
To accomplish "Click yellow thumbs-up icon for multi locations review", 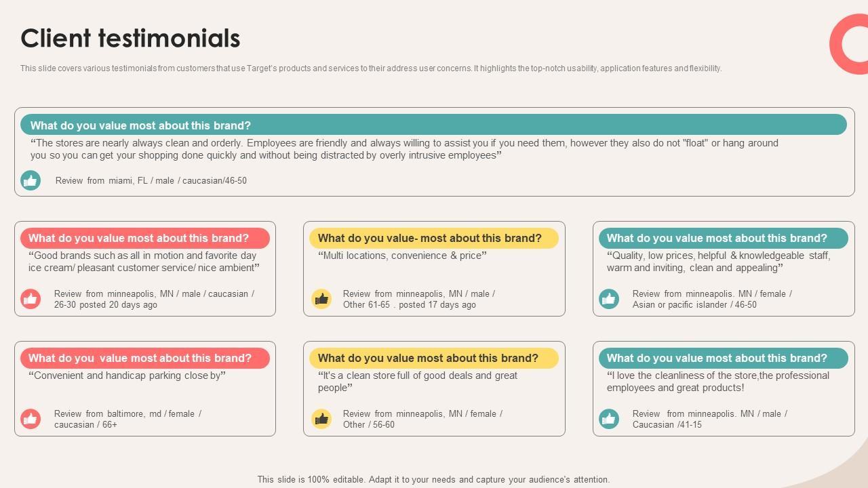I will (x=321, y=299).
